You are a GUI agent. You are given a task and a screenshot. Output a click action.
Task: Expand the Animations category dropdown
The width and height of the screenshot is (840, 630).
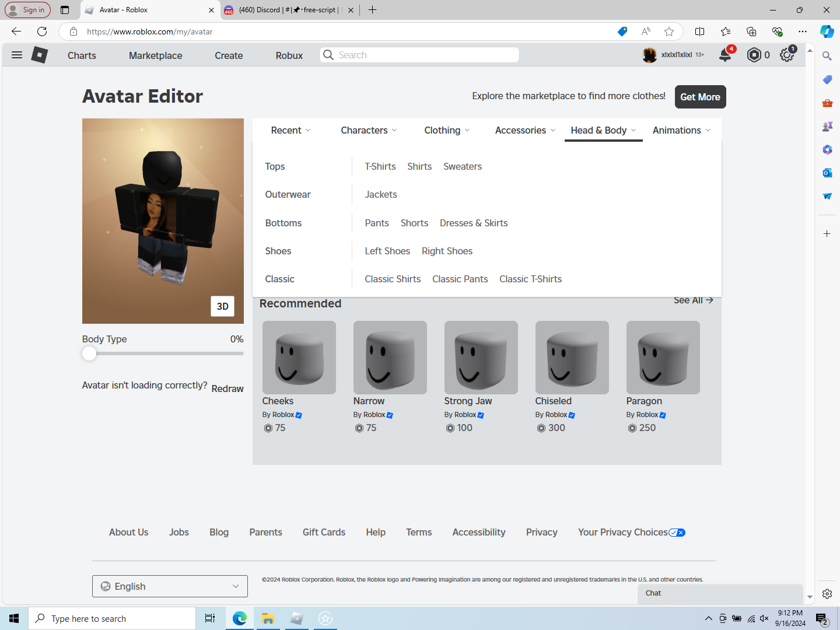(682, 130)
